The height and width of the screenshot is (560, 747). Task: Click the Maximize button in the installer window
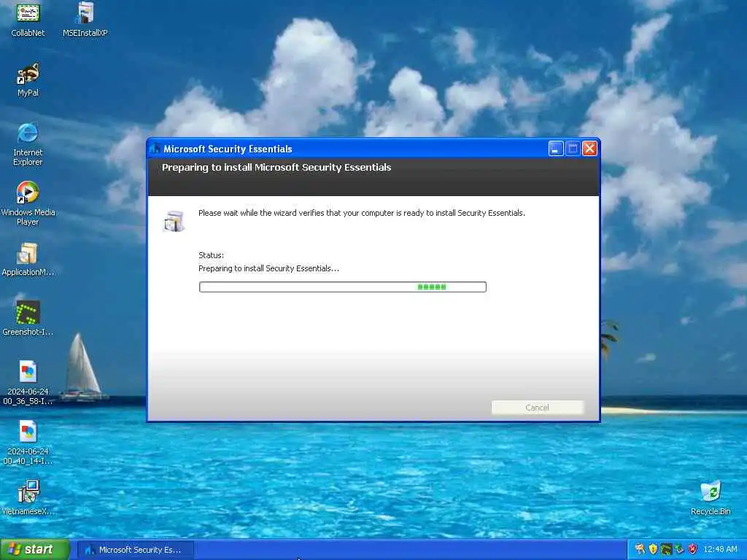point(573,149)
